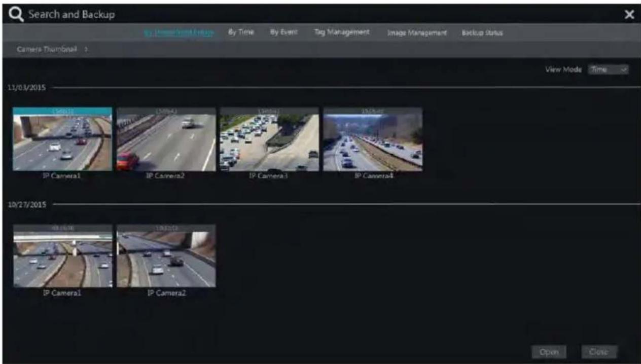Select IP Camera1 thumbnail under 10/27/2015
This screenshot has height=364, width=641.
(x=62, y=256)
